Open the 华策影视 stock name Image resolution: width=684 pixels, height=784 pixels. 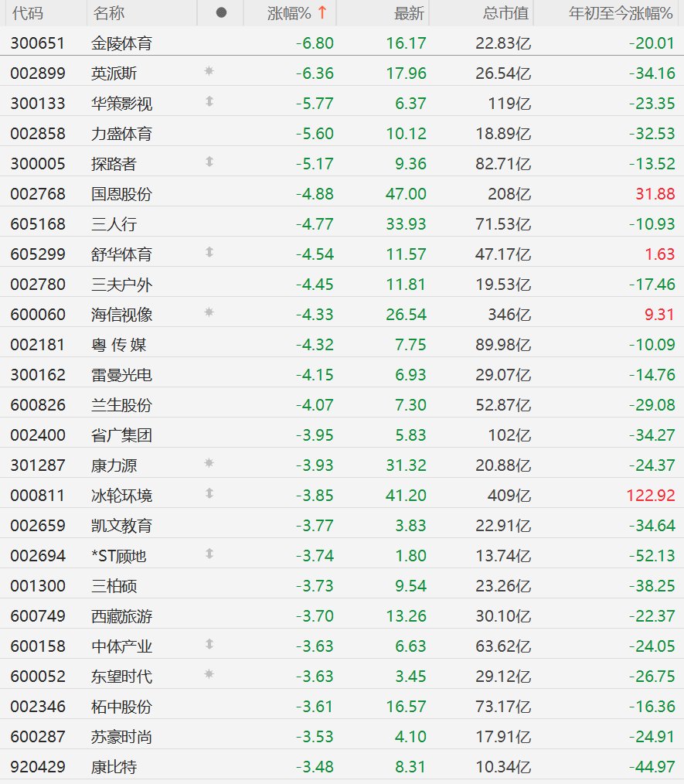[x=121, y=104]
